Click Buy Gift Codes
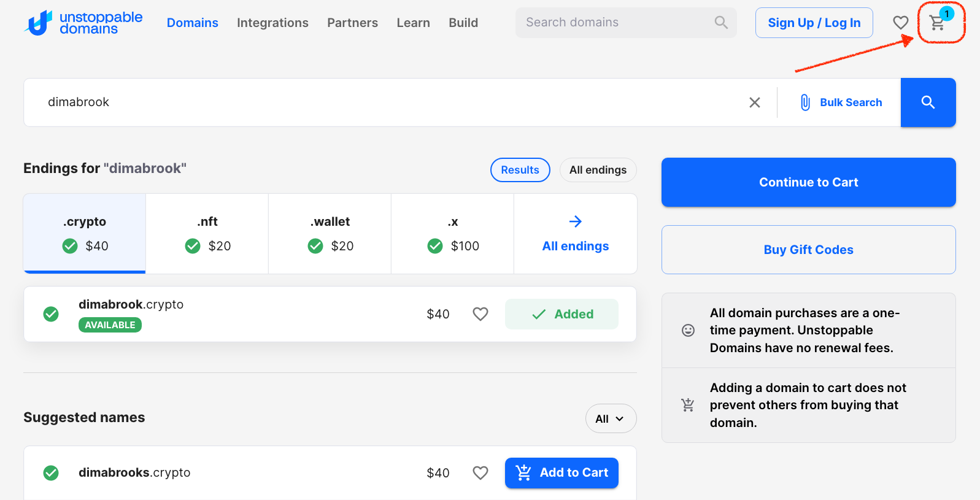Viewport: 980px width, 500px height. tap(809, 250)
